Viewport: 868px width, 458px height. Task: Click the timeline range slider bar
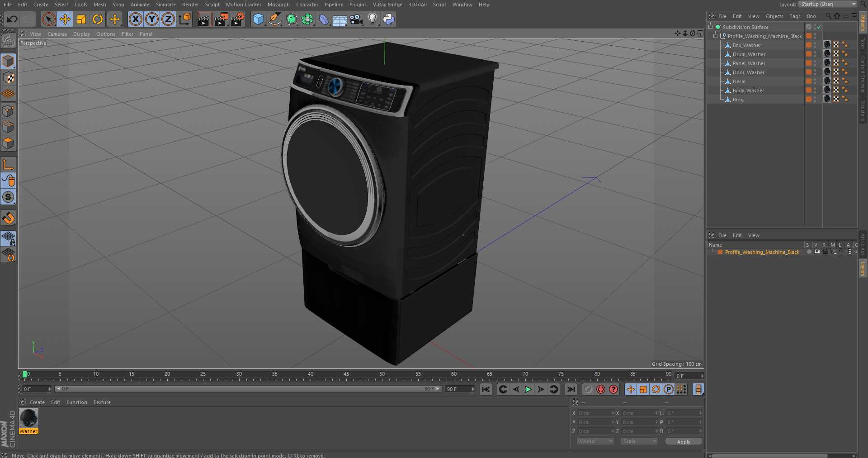click(248, 389)
